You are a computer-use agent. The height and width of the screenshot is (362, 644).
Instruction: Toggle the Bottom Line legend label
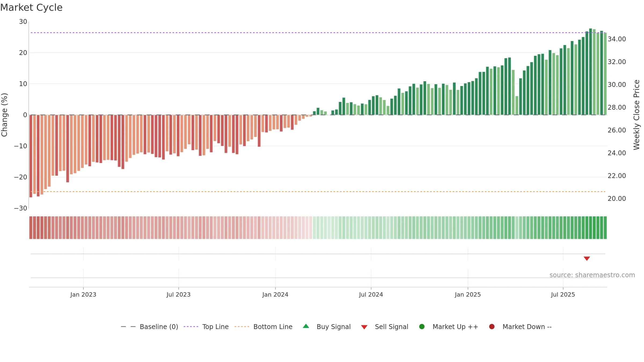click(273, 327)
